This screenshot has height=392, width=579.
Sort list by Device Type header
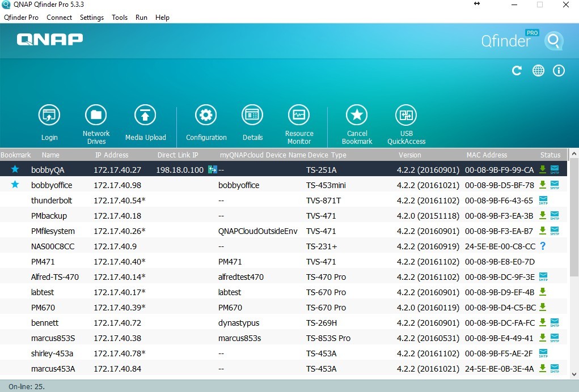pyautogui.click(x=327, y=155)
